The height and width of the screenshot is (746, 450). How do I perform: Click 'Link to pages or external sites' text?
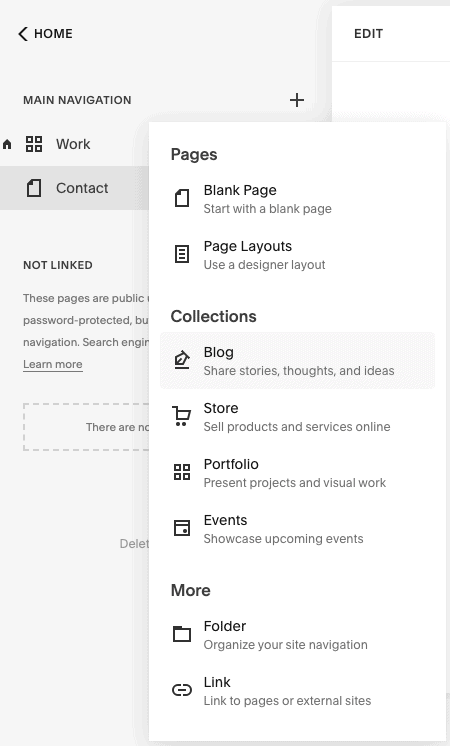(287, 701)
